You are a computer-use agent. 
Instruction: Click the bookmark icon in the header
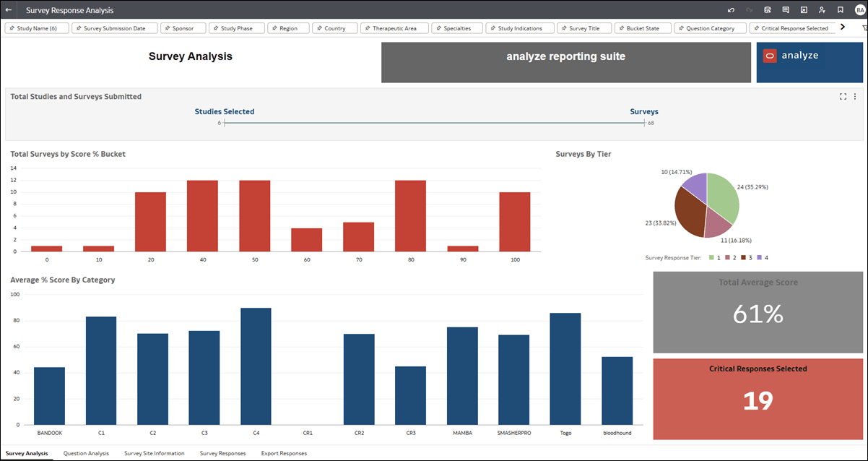point(839,9)
